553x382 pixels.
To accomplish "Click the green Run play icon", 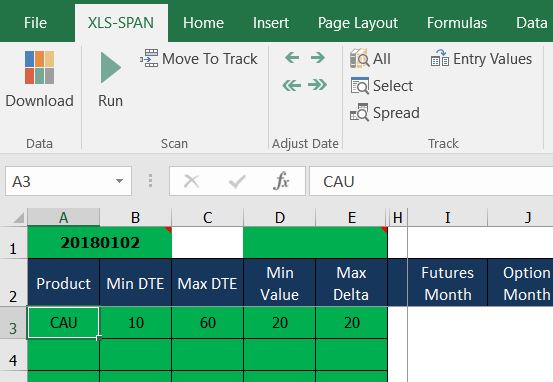I will 111,67.
